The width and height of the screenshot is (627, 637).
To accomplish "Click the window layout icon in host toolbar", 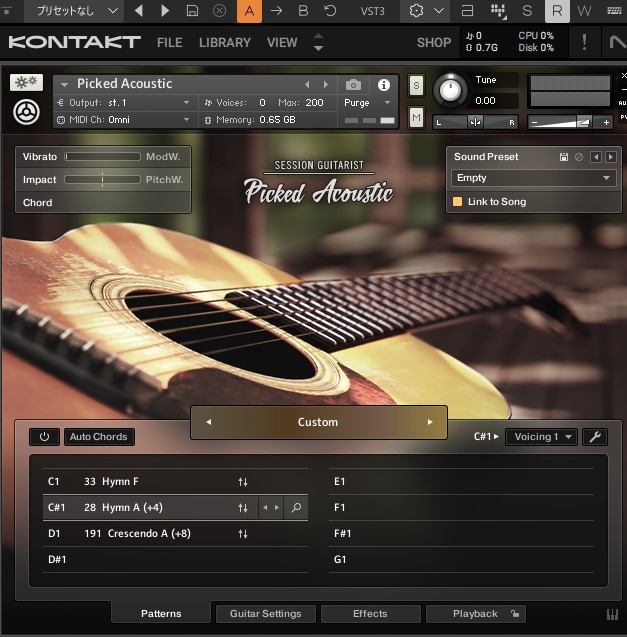I will tap(468, 11).
